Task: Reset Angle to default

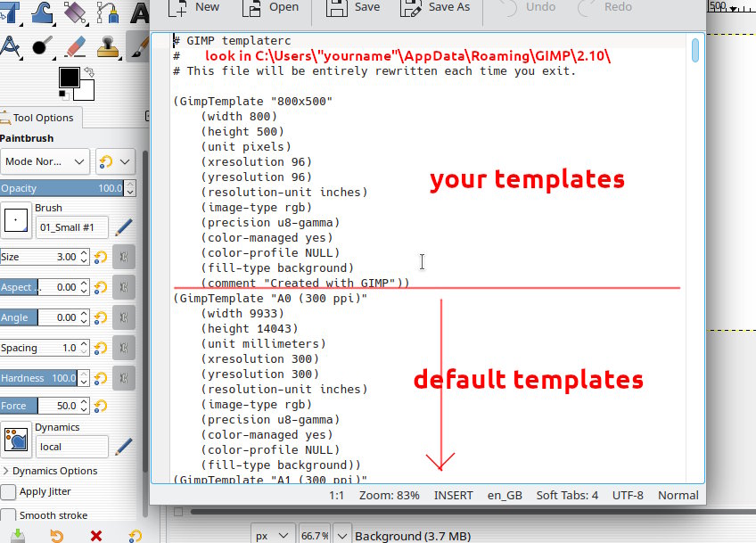Action: pos(100,317)
